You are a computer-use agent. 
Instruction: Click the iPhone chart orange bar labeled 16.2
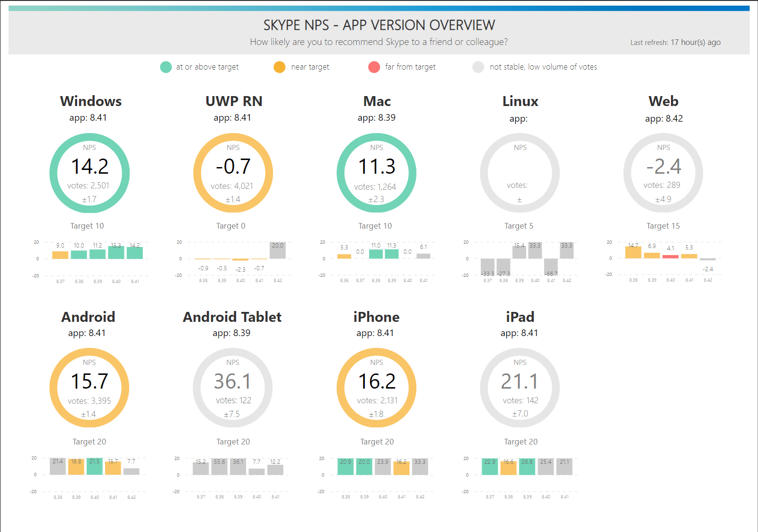[x=401, y=468]
